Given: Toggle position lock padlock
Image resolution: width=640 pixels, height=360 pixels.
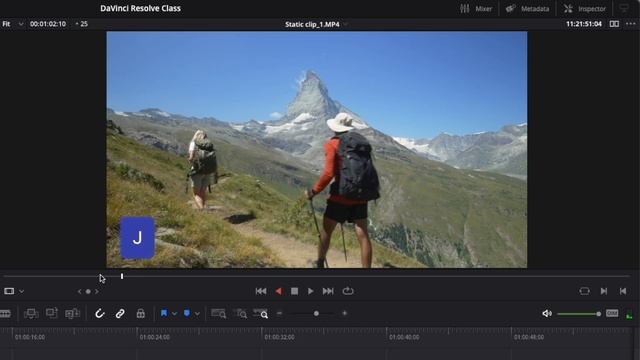Looking at the screenshot, I should pos(141,313).
